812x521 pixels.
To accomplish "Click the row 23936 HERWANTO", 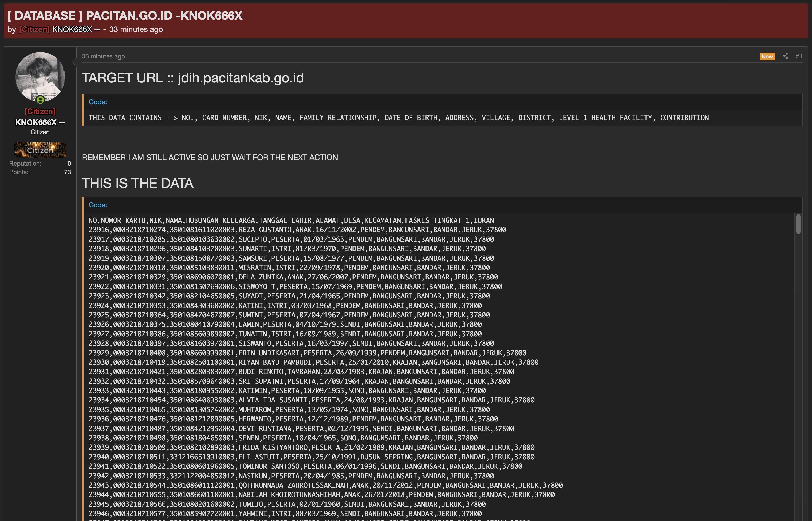I will pyautogui.click(x=293, y=419).
